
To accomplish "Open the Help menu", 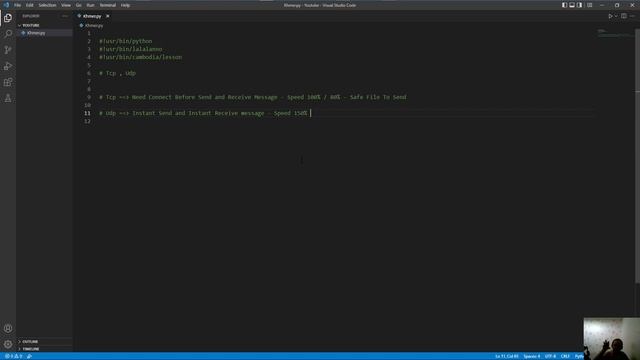I will tap(125, 5).
